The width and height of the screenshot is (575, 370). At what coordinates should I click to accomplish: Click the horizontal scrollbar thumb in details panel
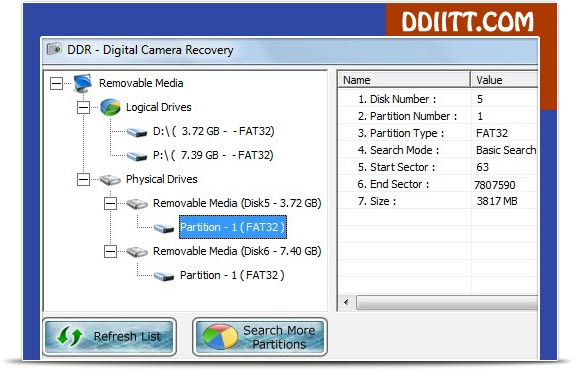447,303
